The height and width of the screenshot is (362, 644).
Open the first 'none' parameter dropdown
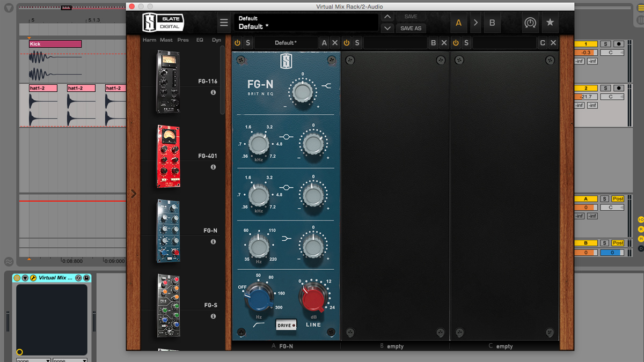click(x=33, y=360)
